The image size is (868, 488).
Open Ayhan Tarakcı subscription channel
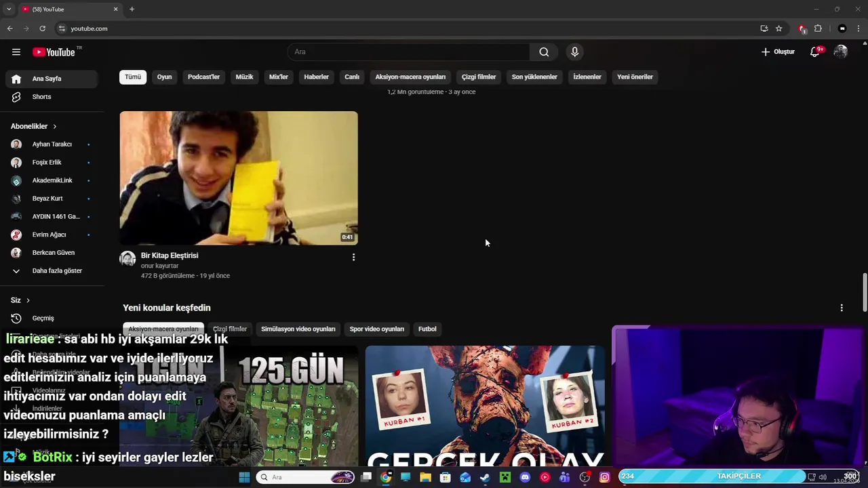coord(52,144)
